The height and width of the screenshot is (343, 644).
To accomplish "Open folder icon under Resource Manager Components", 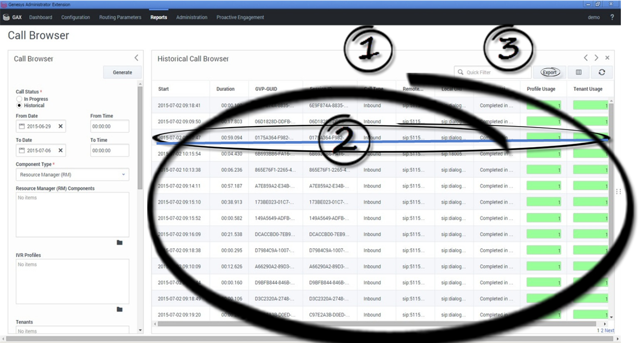I will point(120,243).
